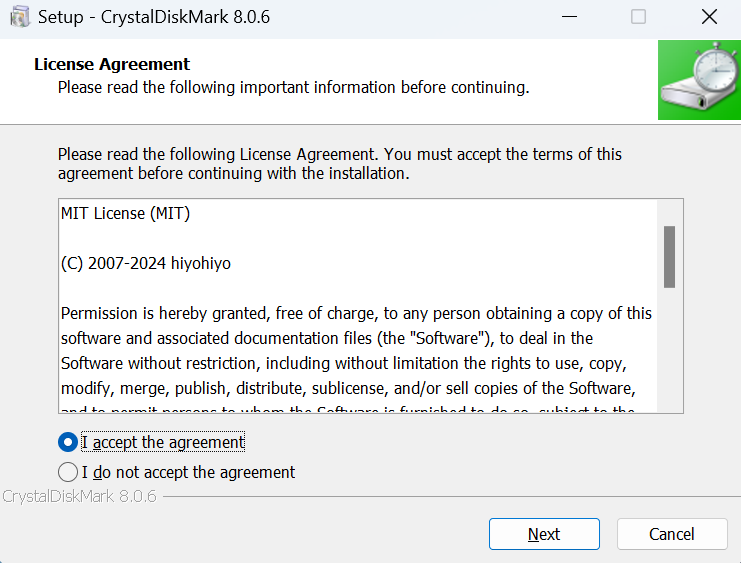
Task: Click the "(C) 2007-2024 hiyohiyo" copyright line
Action: (x=146, y=263)
